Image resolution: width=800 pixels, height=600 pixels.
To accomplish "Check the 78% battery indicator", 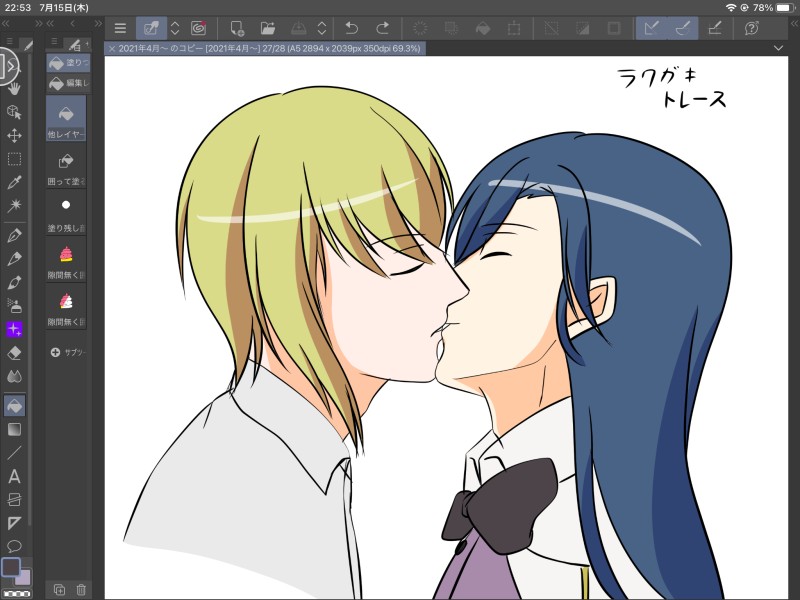I will (773, 8).
